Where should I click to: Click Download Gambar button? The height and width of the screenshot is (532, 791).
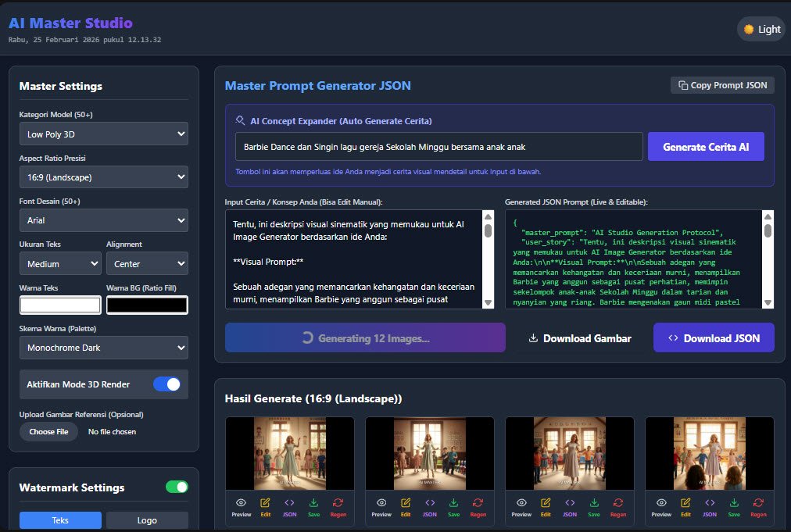(580, 337)
